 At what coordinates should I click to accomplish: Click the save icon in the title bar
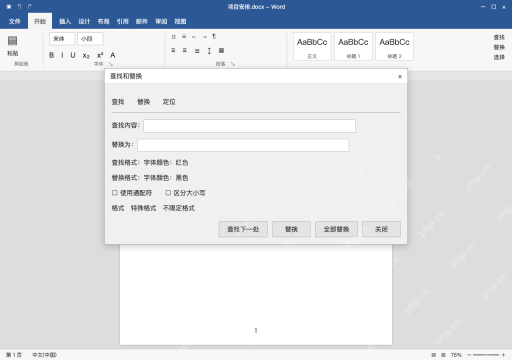[9, 7]
